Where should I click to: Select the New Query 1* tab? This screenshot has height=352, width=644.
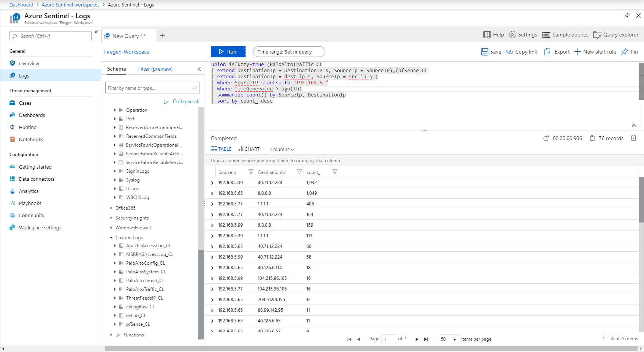click(x=129, y=36)
